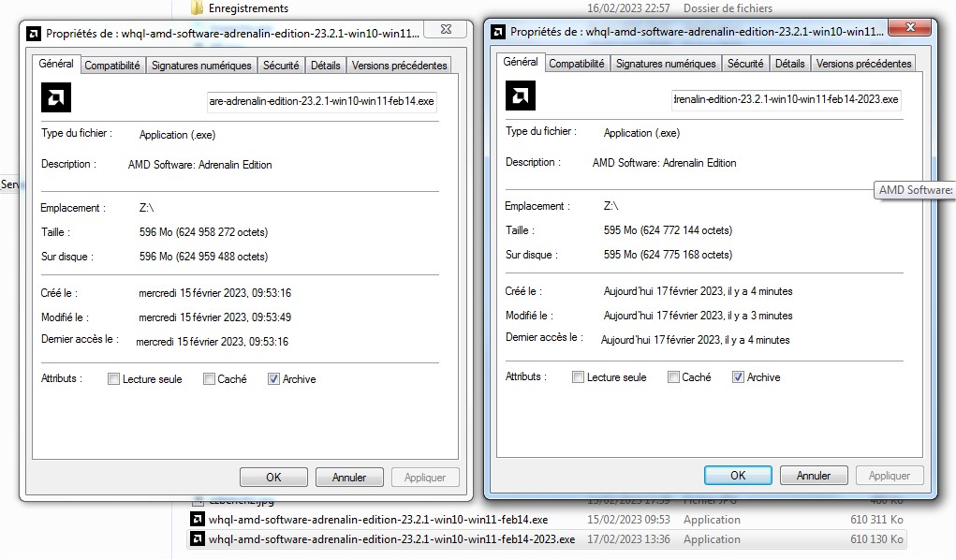
Task: Click date 15/02/2023 09:53 in Explorer list
Action: pos(627,520)
